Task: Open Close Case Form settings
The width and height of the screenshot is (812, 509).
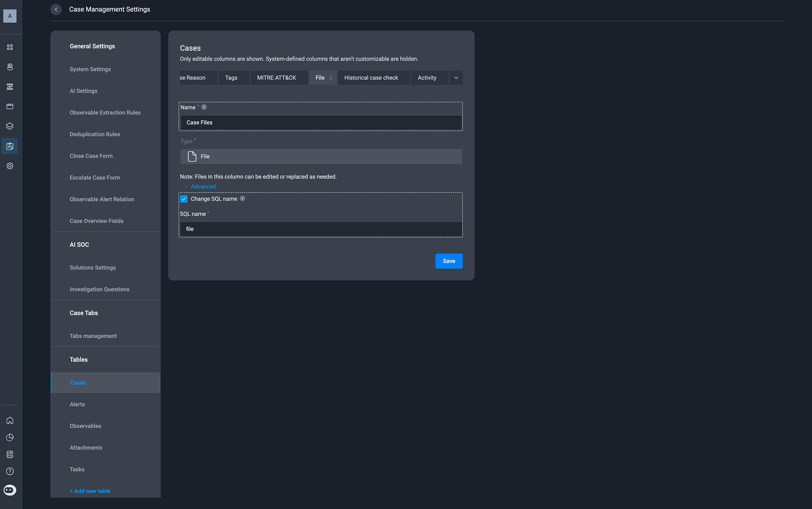Action: pos(91,156)
